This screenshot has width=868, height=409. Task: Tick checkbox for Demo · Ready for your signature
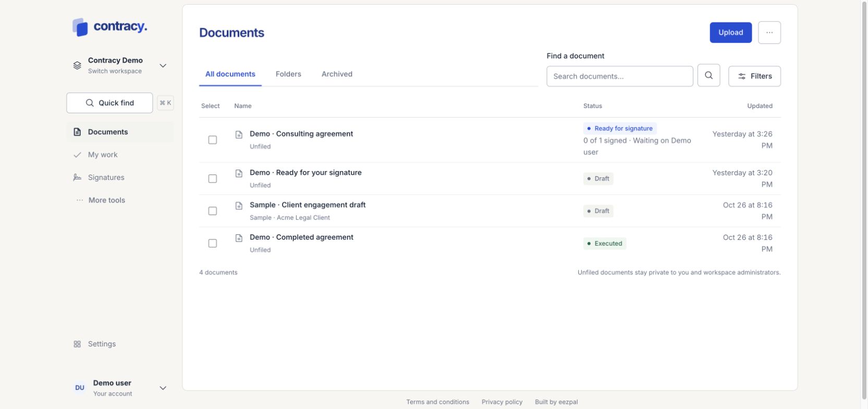[x=212, y=178]
